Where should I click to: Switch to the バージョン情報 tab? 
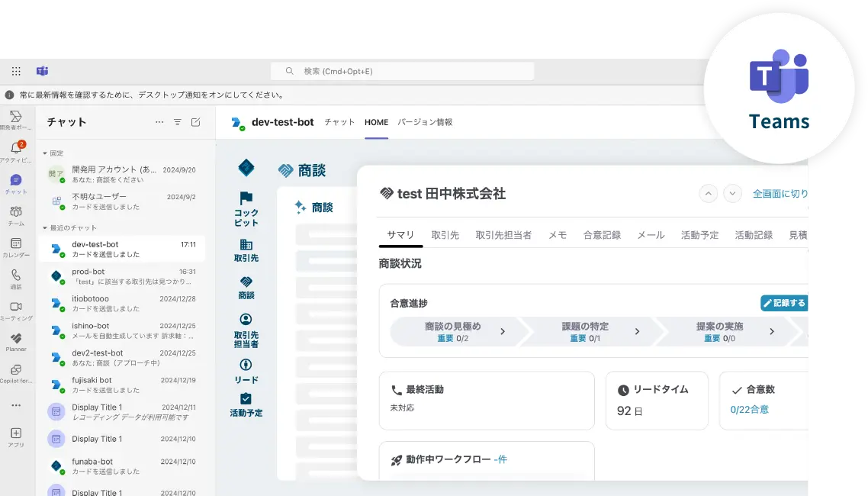pos(425,122)
